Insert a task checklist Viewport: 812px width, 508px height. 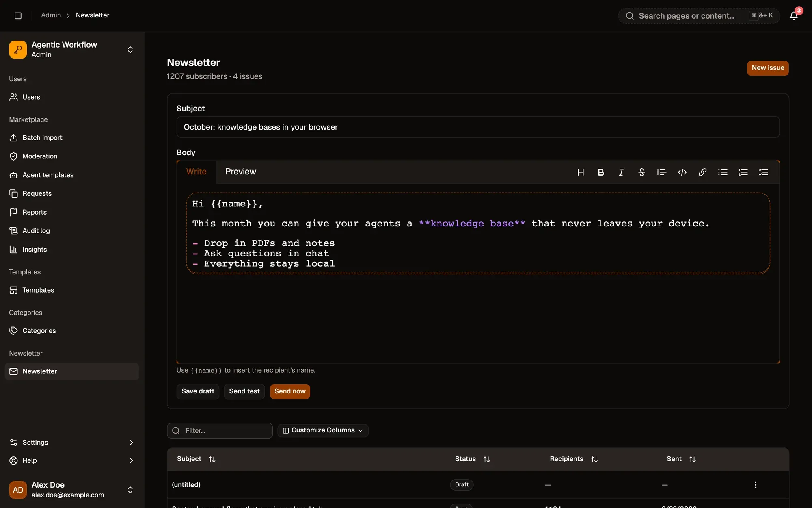763,172
